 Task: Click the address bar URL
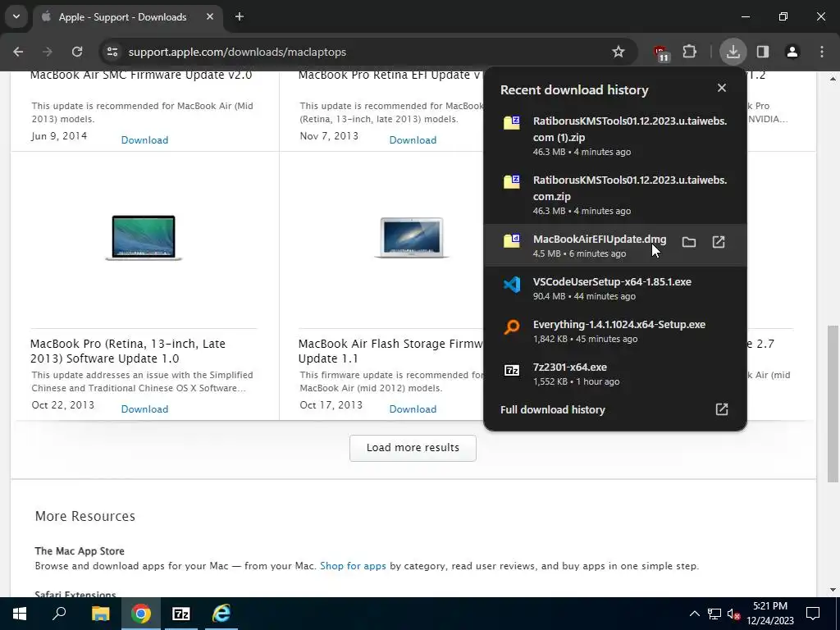pos(237,52)
